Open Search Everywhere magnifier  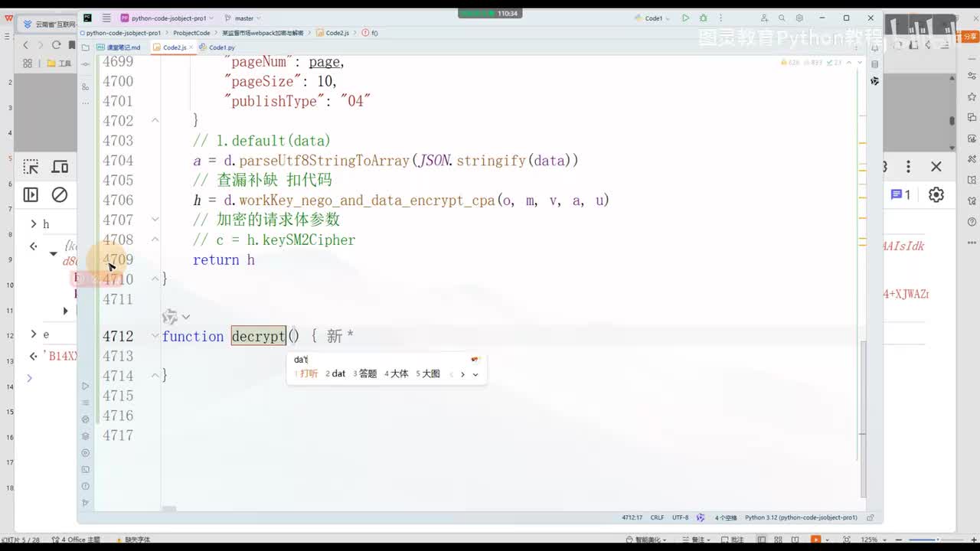coord(782,18)
